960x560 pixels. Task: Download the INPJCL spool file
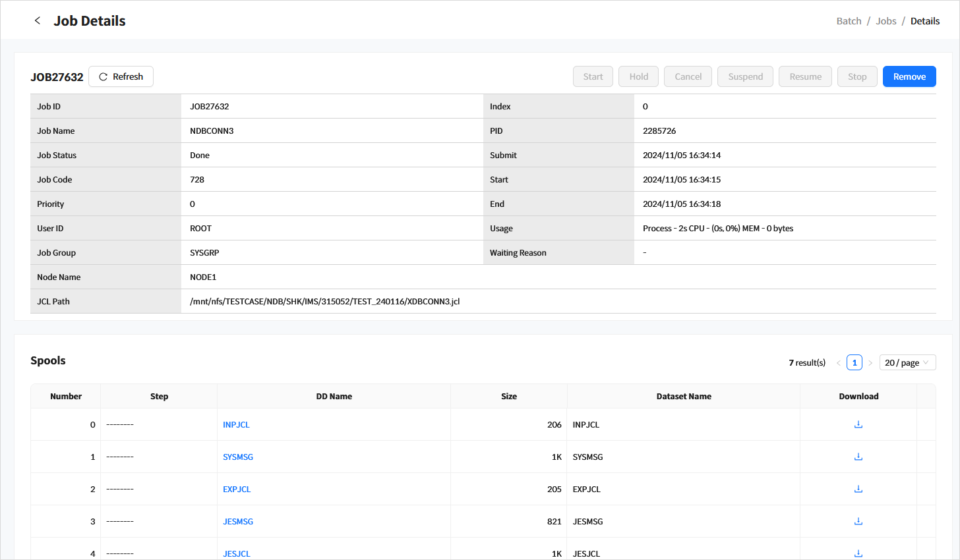(x=858, y=424)
